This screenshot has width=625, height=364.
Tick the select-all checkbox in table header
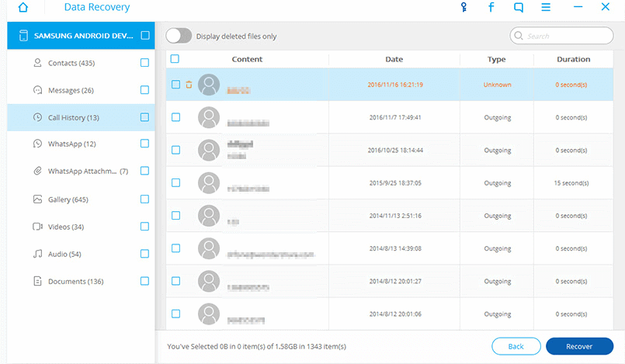tap(175, 59)
